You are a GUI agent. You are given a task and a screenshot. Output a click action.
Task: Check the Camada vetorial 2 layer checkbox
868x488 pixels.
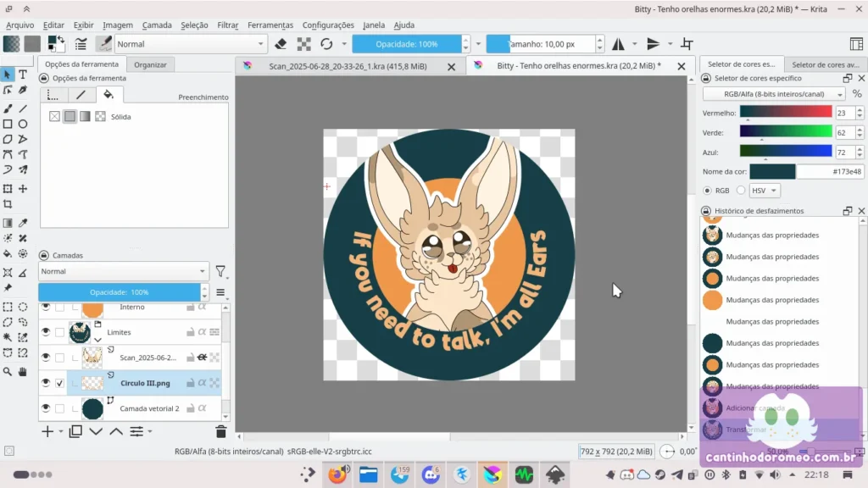click(60, 408)
